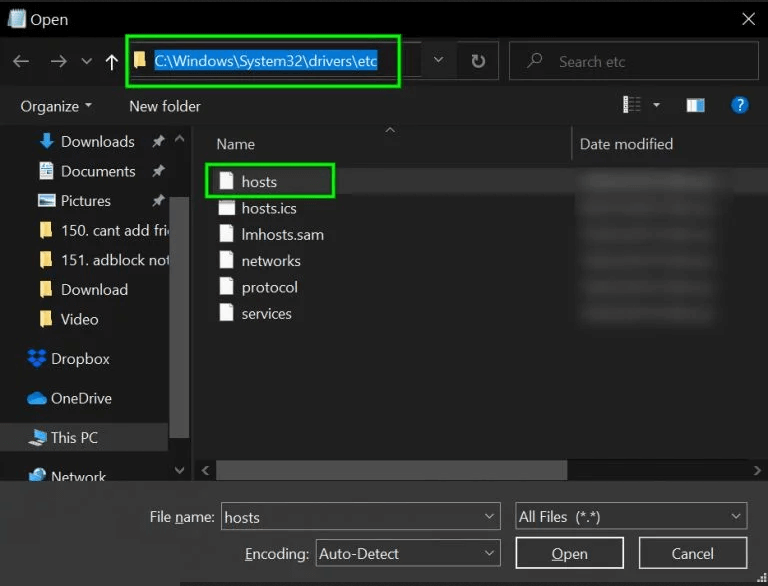Go up one folder level
768x586 pixels.
click(x=112, y=62)
